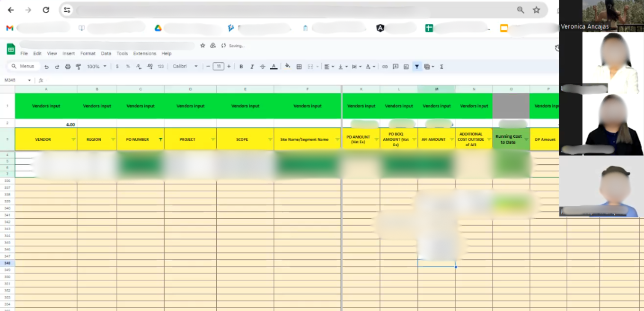Format selection as currency

(x=117, y=67)
